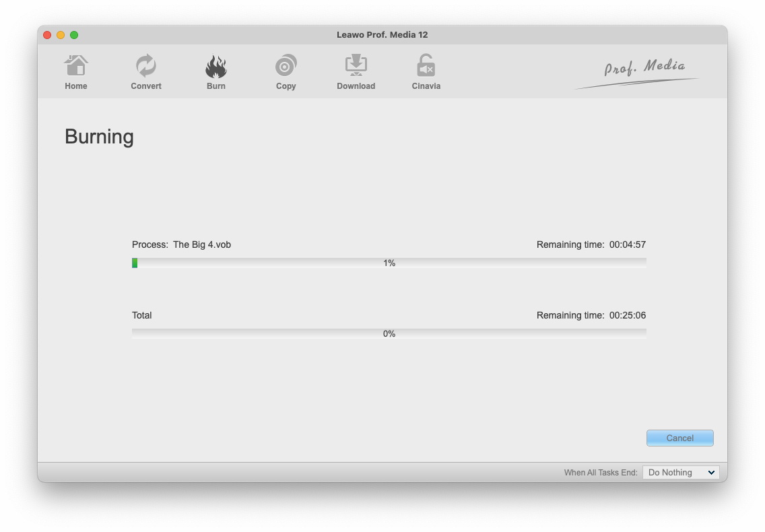The image size is (765, 532).
Task: Click the When All Tasks End label
Action: click(601, 473)
